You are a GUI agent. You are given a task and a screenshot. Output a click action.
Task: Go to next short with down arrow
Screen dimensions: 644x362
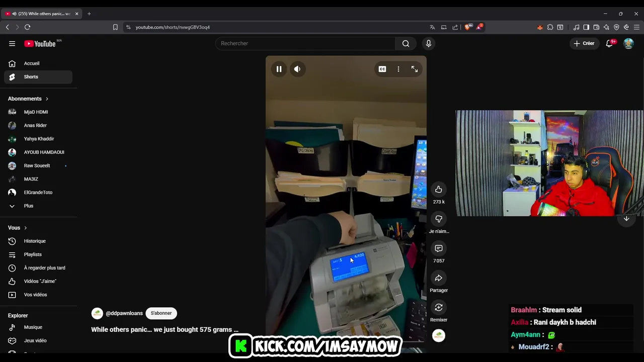click(x=626, y=218)
